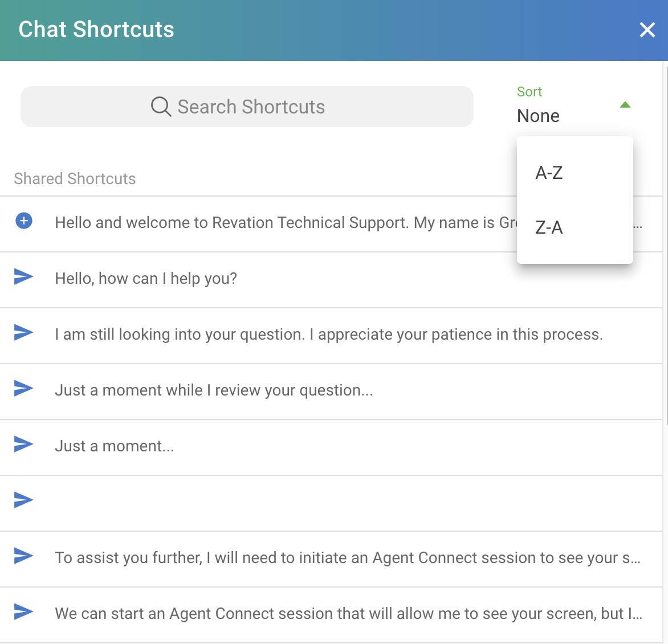Send the 'Hello, how can I help you?' shortcut
The width and height of the screenshot is (668, 644).
tap(23, 276)
